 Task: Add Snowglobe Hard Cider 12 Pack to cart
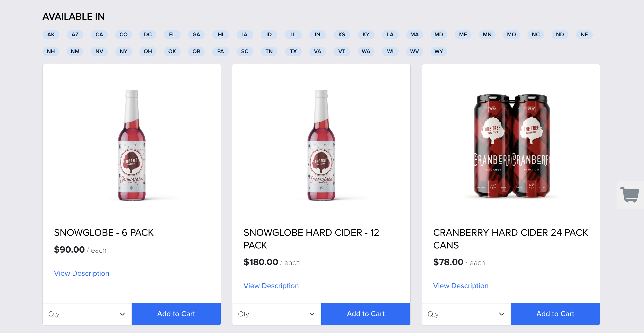click(x=366, y=314)
